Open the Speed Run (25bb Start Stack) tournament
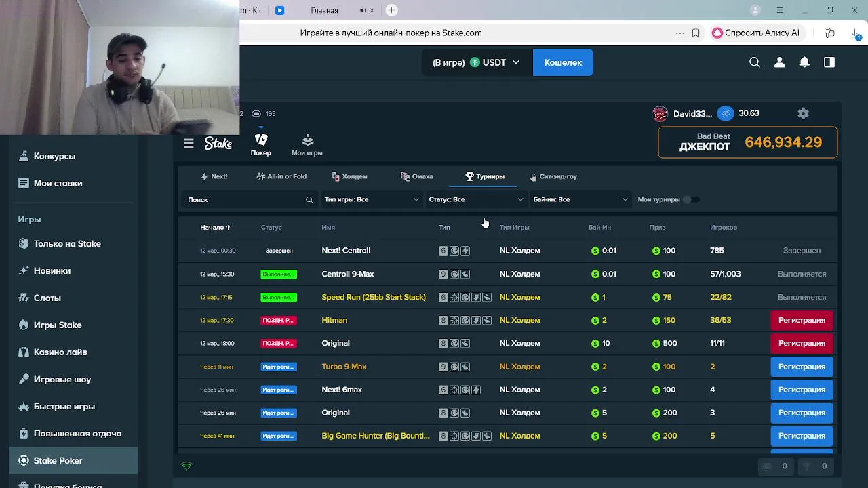 tap(374, 297)
